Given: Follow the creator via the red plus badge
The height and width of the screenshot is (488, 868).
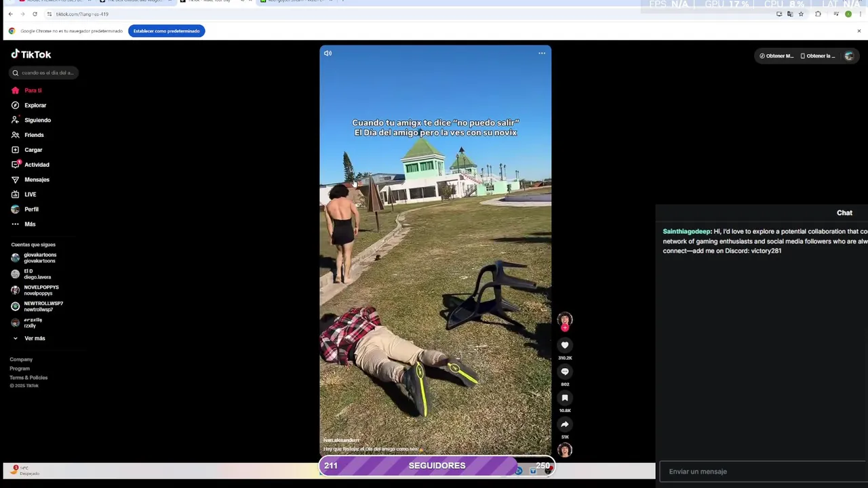Looking at the screenshot, I should pos(565,328).
